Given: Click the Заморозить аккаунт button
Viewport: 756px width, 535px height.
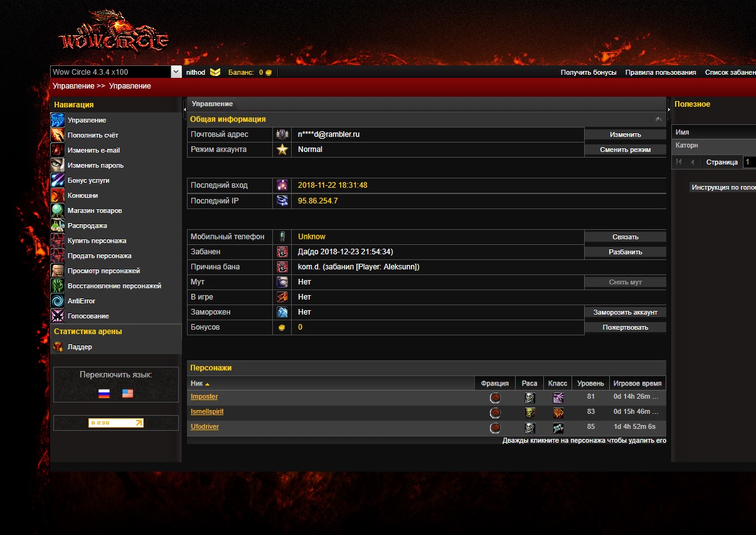Looking at the screenshot, I should [x=625, y=312].
